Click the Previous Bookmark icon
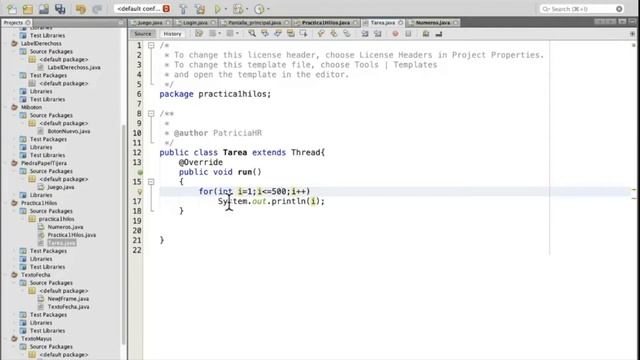This screenshot has width=640, height=360. point(321,34)
